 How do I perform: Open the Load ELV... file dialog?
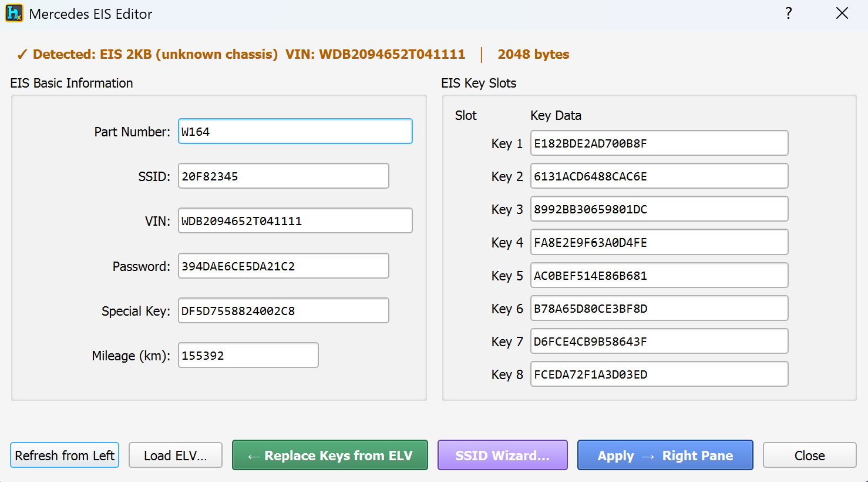[176, 455]
